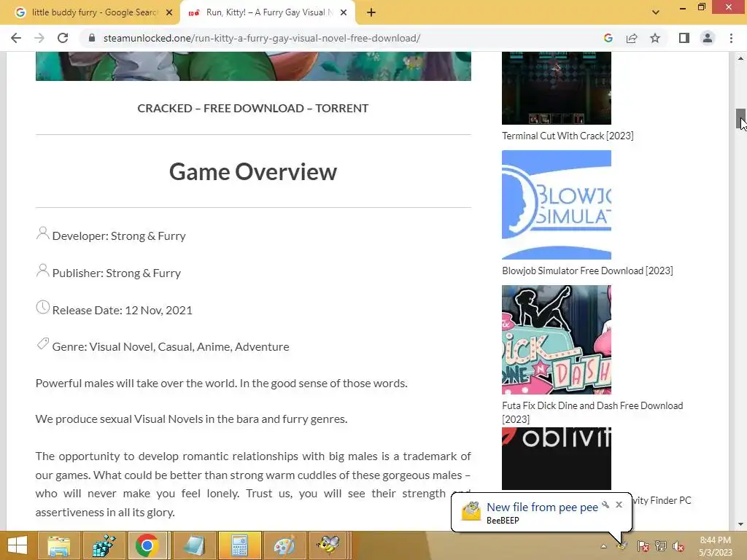
Task: Open Chrome's three-dot menu
Action: click(x=731, y=38)
